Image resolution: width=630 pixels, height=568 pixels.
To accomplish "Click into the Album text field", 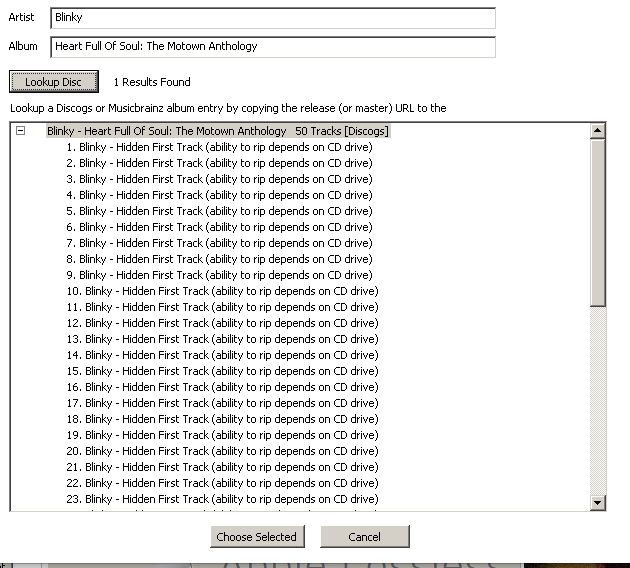I will 272,47.
